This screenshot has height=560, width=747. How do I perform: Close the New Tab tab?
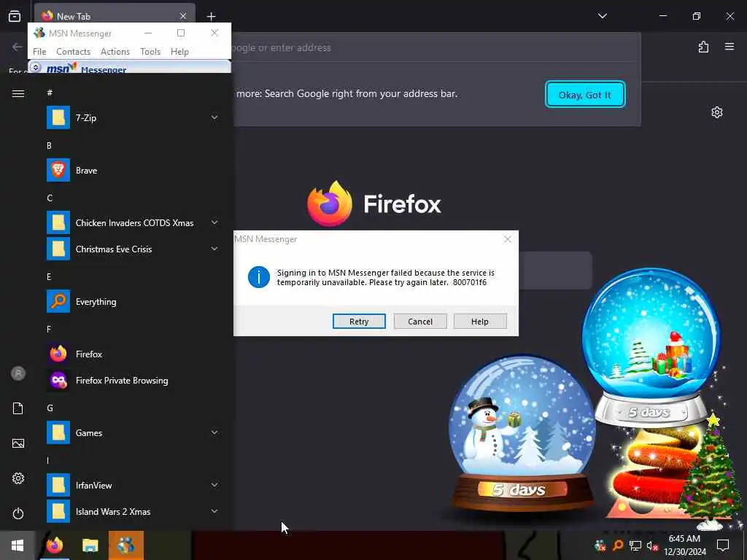point(183,16)
